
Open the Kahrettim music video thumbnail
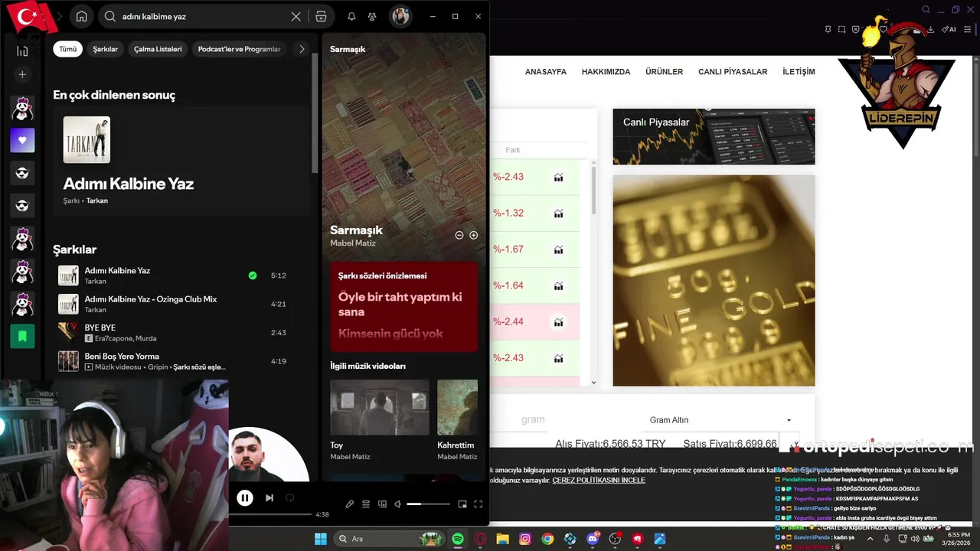point(457,407)
